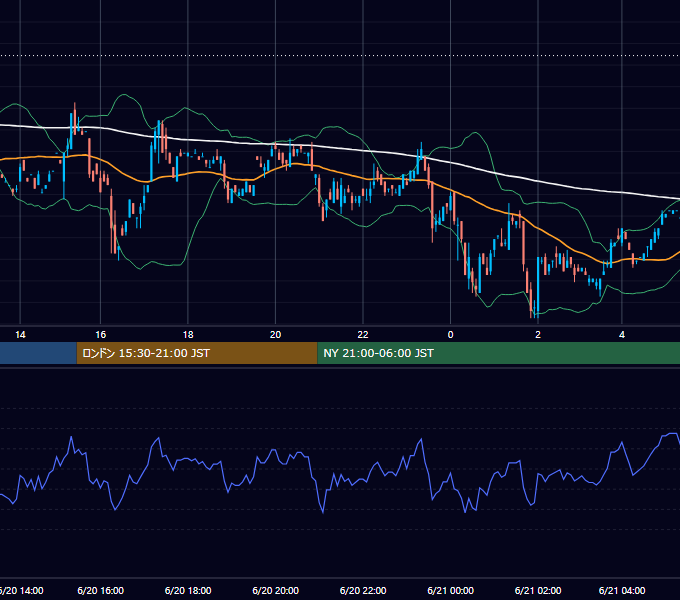
Task: Click the 14 hour axis label
Action: tap(20, 335)
